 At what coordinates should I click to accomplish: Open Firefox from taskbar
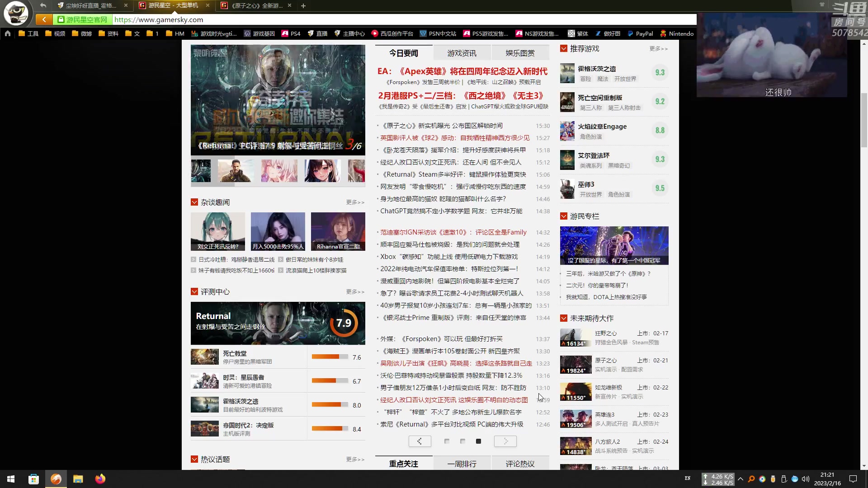point(100,479)
